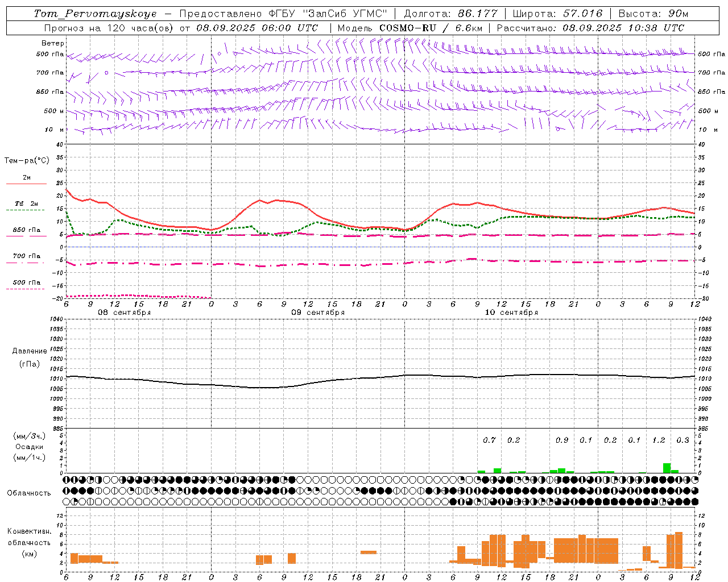The width and height of the screenshot is (728, 582).
Task: Click the tallest green precipitation bar
Action: [667, 468]
